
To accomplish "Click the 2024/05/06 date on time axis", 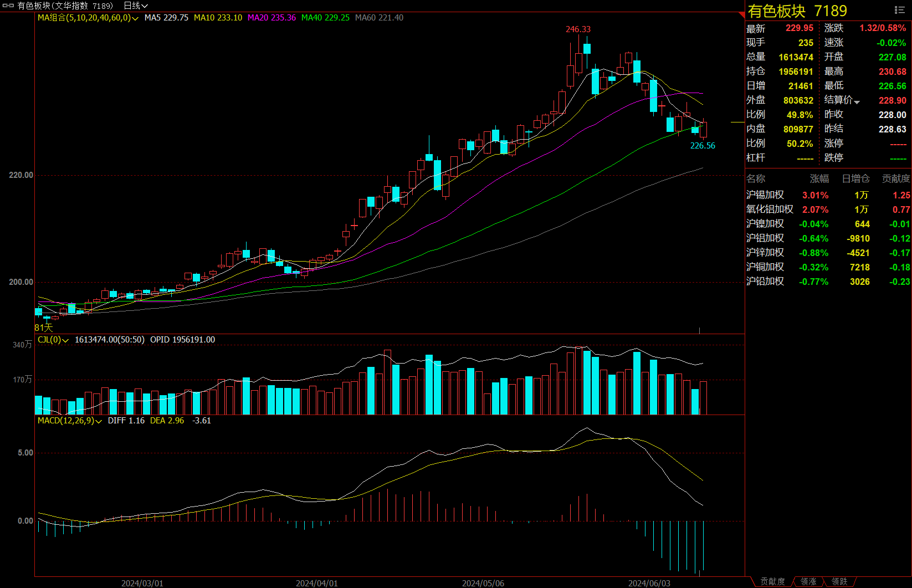I will (483, 583).
